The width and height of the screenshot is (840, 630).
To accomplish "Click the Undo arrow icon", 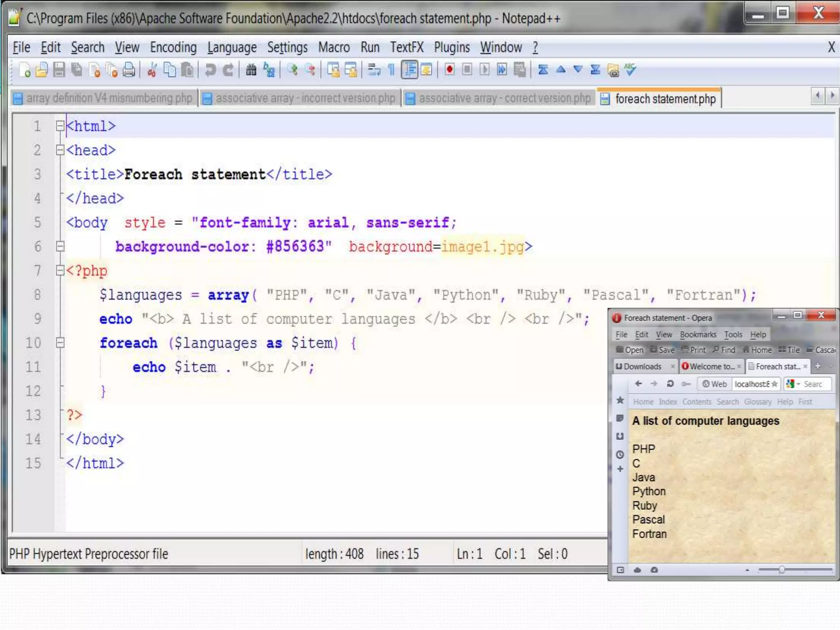I will pos(210,70).
